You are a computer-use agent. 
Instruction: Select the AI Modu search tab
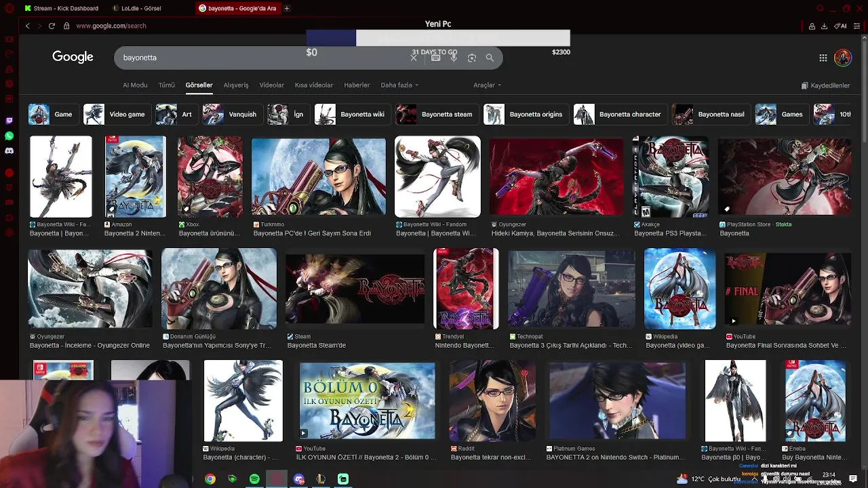(135, 85)
